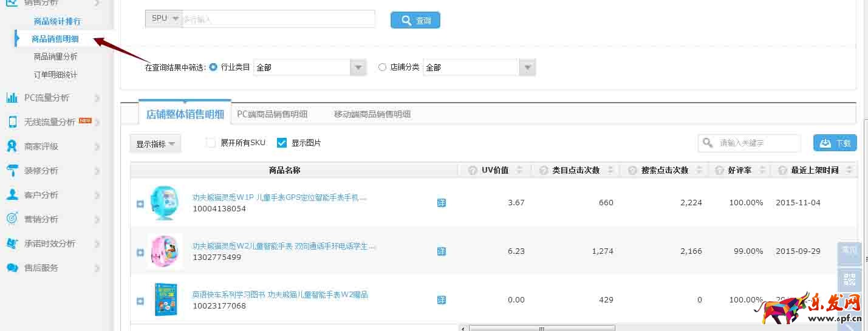Enable the 展开所有SKU checkbox

211,143
